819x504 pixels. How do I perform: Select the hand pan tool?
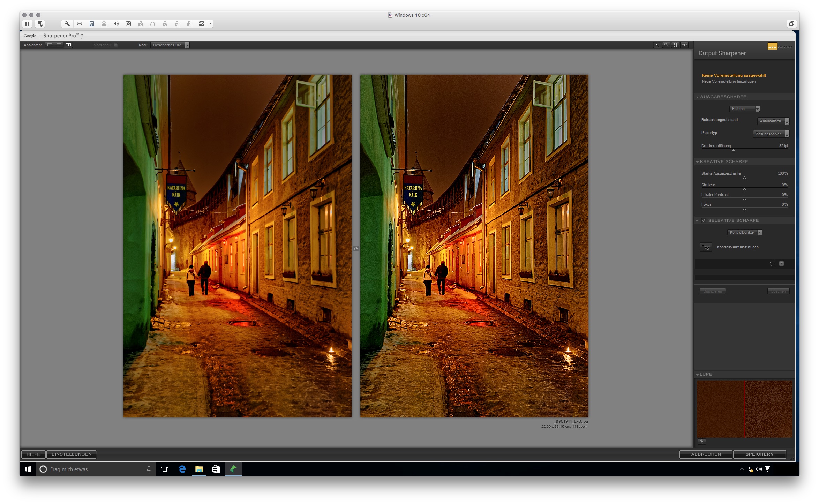point(675,45)
